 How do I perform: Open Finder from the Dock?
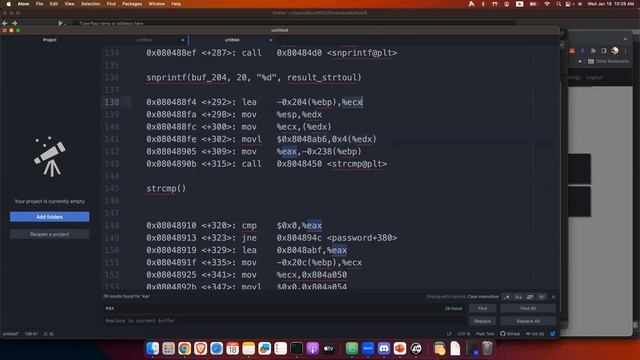(x=153, y=349)
